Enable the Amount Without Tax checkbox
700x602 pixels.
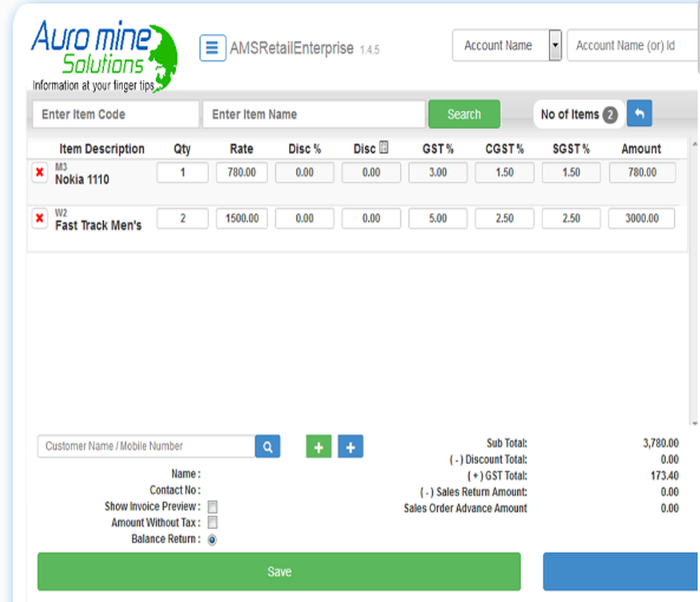(x=213, y=522)
